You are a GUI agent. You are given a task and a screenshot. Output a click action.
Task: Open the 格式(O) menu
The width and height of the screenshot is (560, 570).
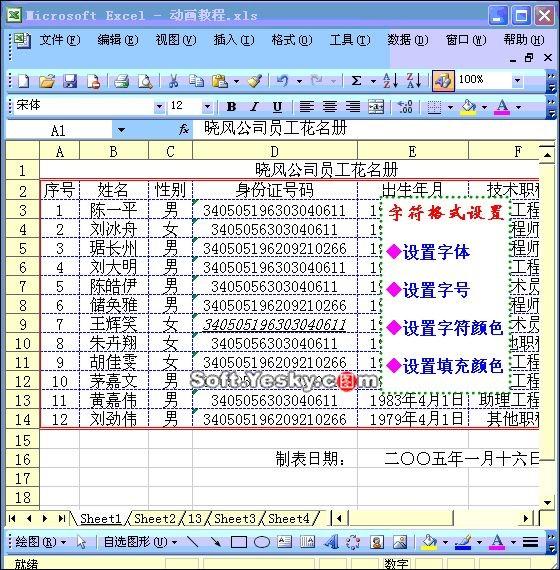(292, 40)
